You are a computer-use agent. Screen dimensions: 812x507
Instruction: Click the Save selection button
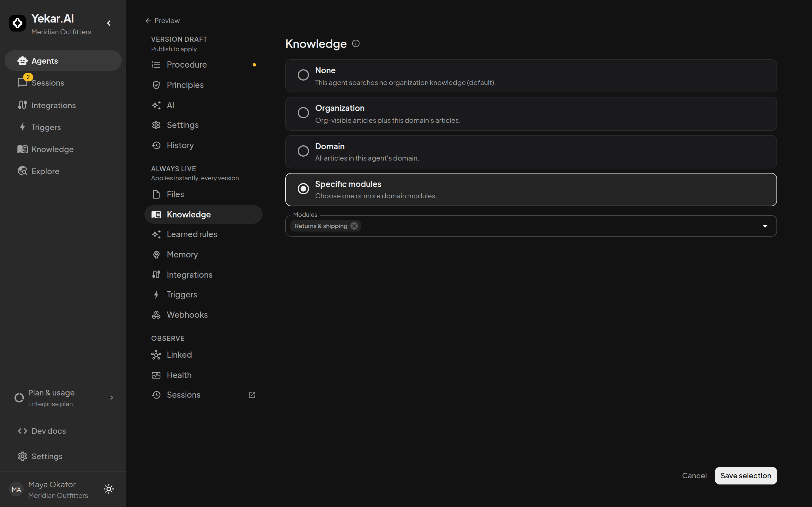click(x=745, y=475)
